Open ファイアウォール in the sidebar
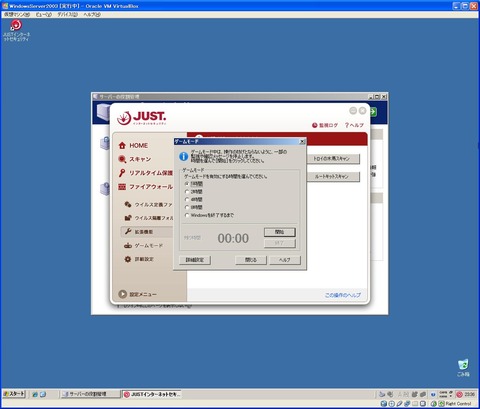480x409 pixels. pos(146,187)
